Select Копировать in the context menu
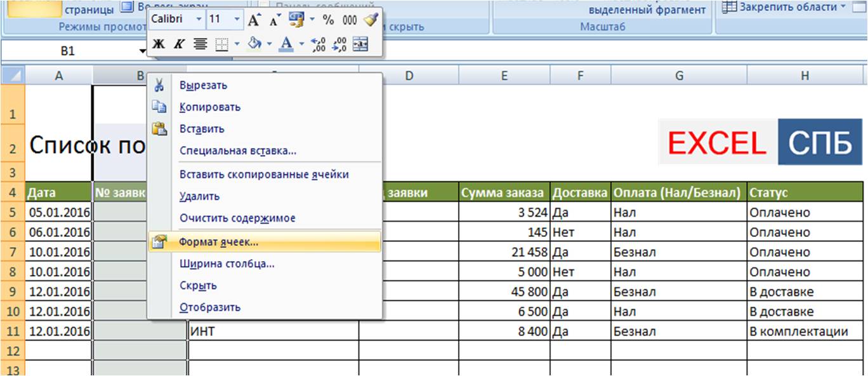The width and height of the screenshot is (868, 376). [x=210, y=107]
